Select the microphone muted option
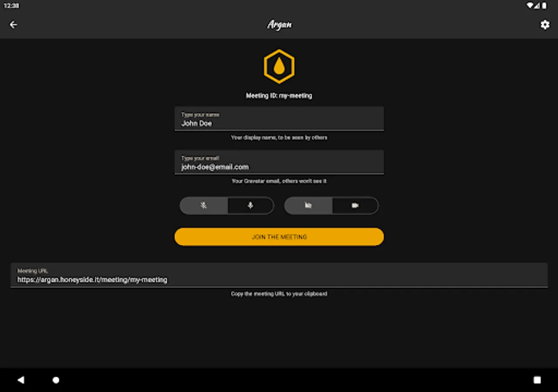558x392 pixels. [x=204, y=206]
